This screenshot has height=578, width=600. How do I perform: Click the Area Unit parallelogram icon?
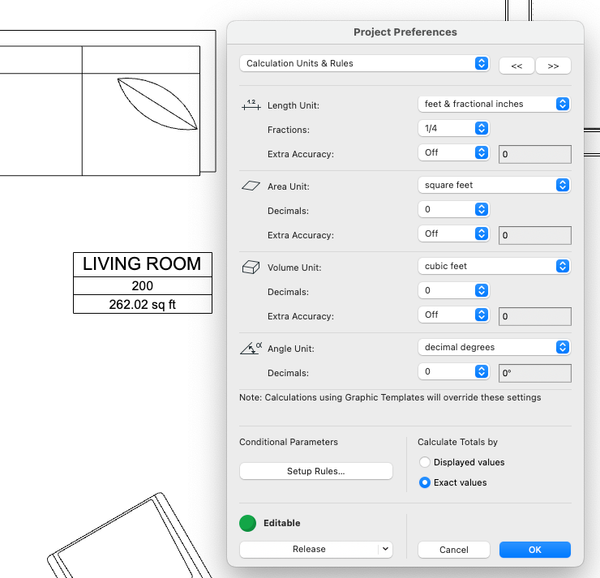(x=251, y=186)
